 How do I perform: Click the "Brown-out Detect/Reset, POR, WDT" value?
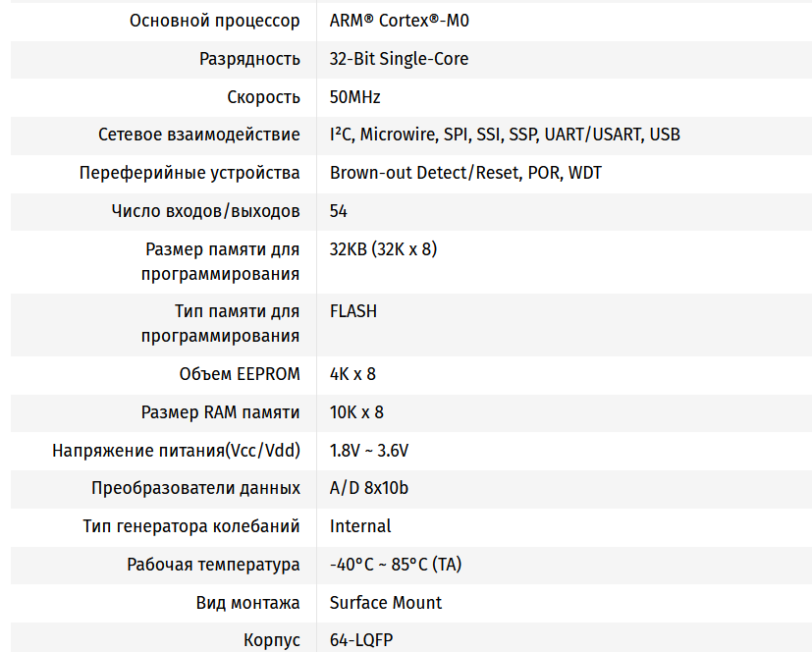pos(465,173)
